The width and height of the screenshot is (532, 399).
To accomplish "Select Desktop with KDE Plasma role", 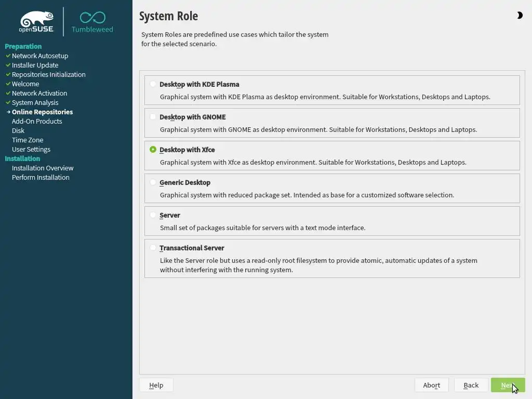I will pyautogui.click(x=153, y=84).
